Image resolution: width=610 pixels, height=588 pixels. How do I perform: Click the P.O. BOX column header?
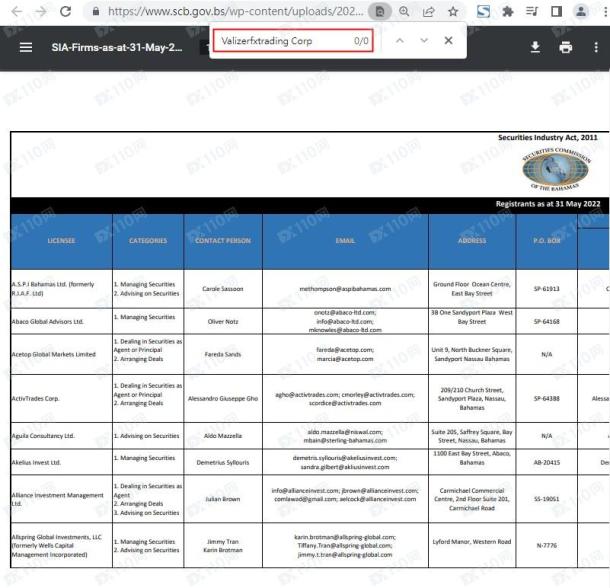point(547,241)
